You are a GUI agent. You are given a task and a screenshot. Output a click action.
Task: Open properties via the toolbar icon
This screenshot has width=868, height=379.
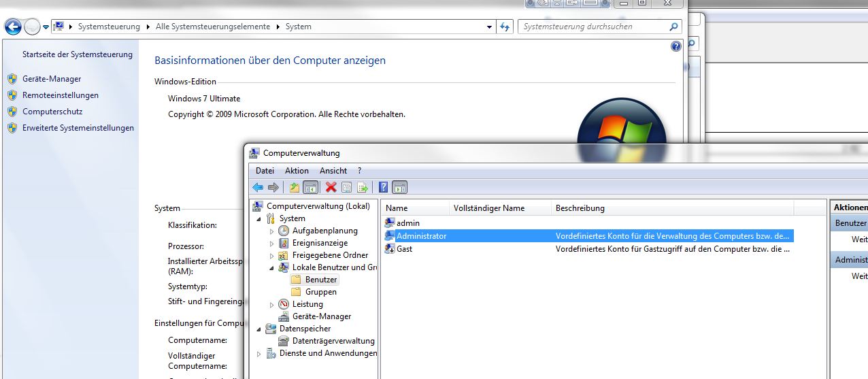pos(347,187)
